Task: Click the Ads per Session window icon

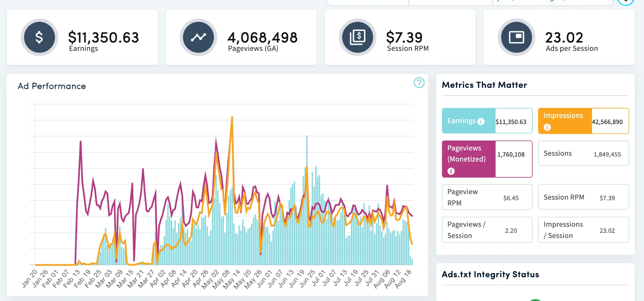Action: [516, 37]
